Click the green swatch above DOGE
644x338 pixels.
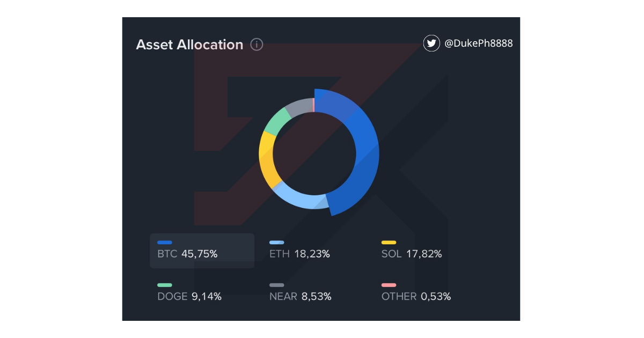pos(165,285)
